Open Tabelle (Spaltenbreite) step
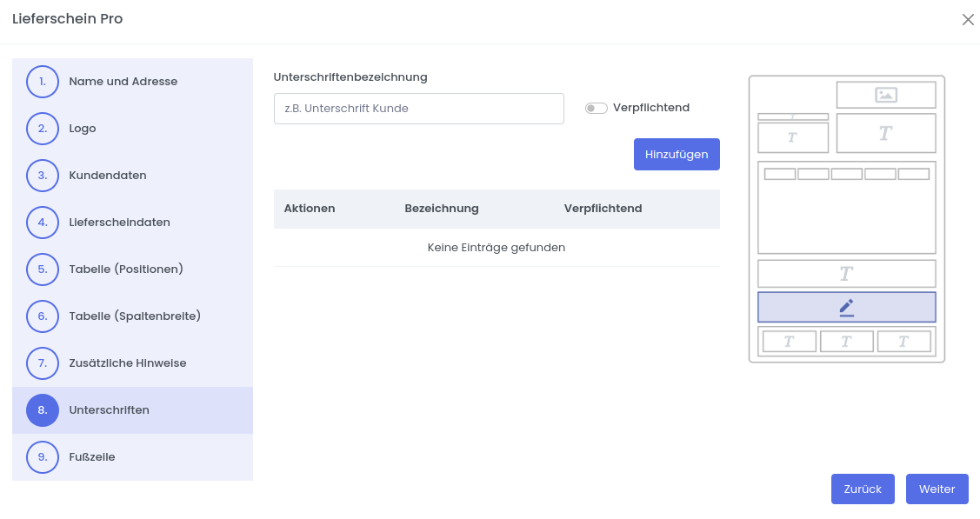 pos(135,316)
